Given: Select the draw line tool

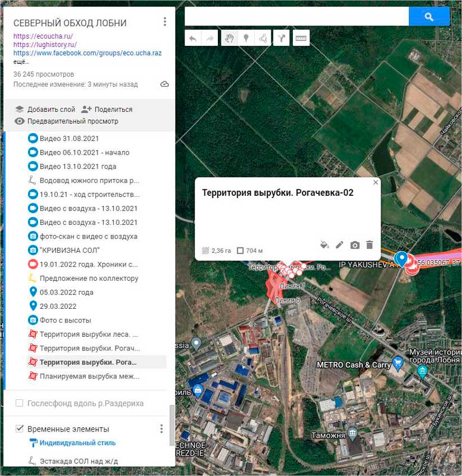Looking at the screenshot, I should coord(263,38).
